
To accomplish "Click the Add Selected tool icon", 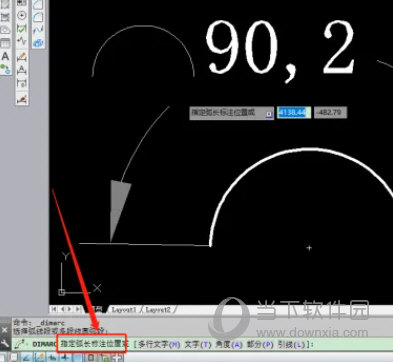I will pyautogui.click(x=5, y=69).
